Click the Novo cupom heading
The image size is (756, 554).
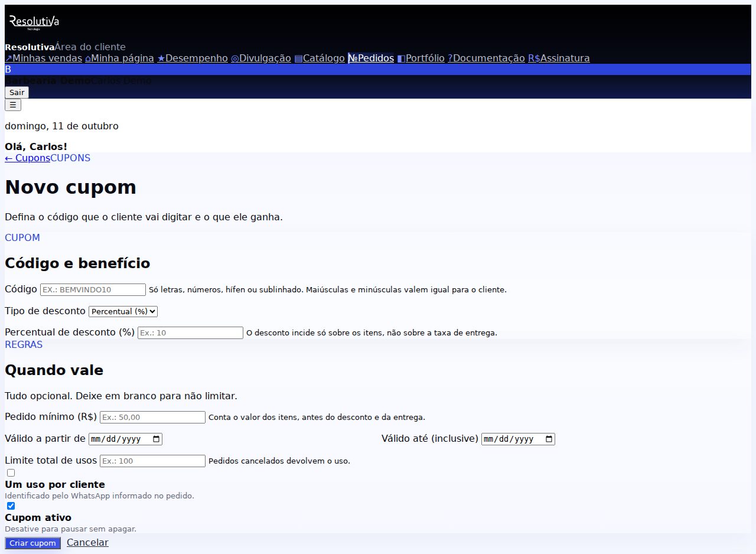pyautogui.click(x=70, y=187)
